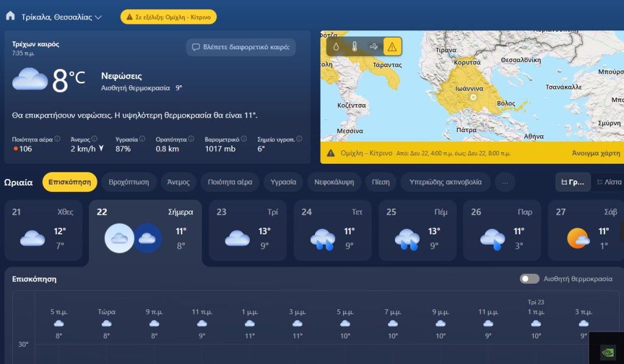Switch to Λίστα list view
Viewport: 624px width, 364px height.
[x=609, y=182]
